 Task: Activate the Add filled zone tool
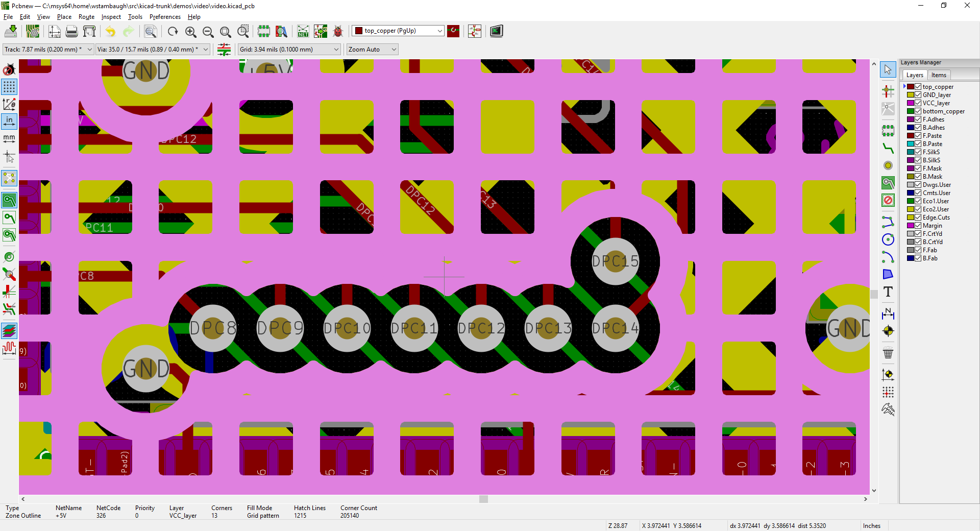888,183
